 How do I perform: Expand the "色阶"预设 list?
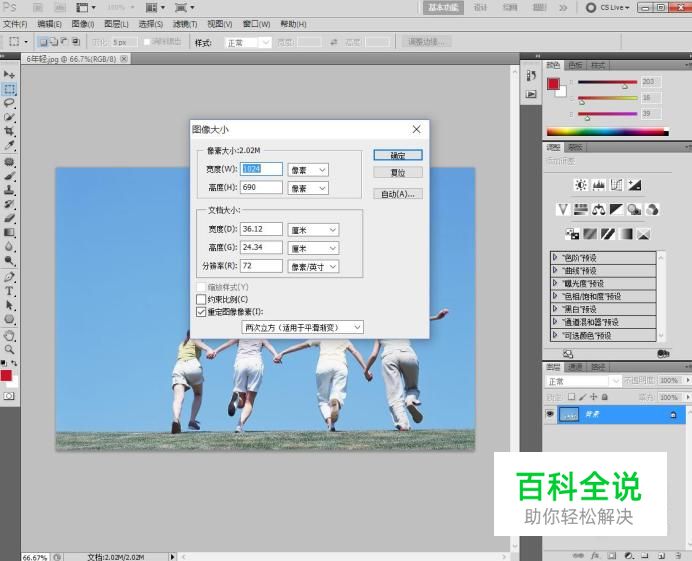click(556, 257)
